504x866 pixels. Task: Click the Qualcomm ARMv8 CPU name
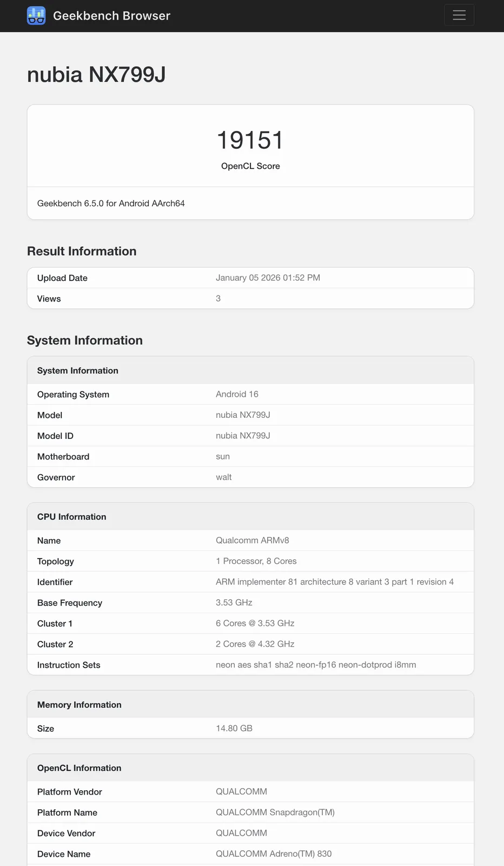252,540
